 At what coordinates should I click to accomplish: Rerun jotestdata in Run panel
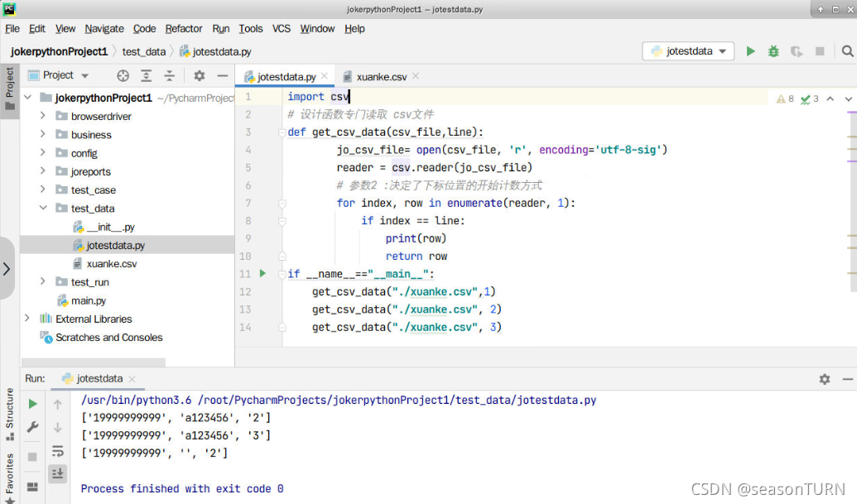33,404
